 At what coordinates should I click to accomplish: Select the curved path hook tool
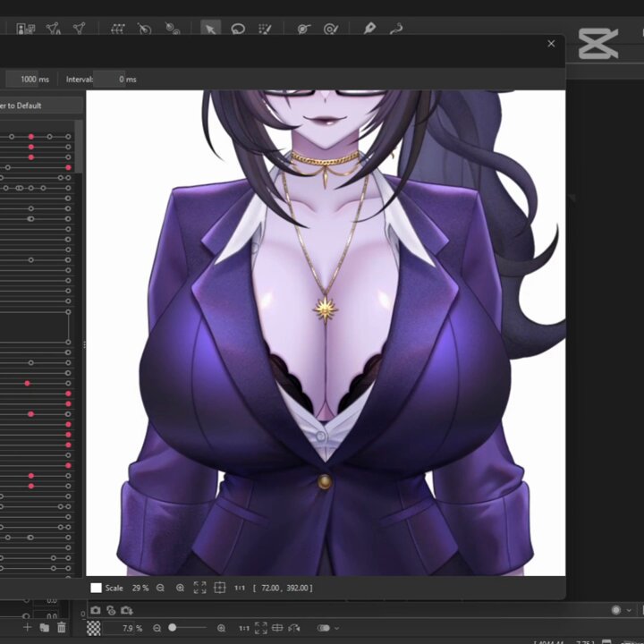coord(396,29)
